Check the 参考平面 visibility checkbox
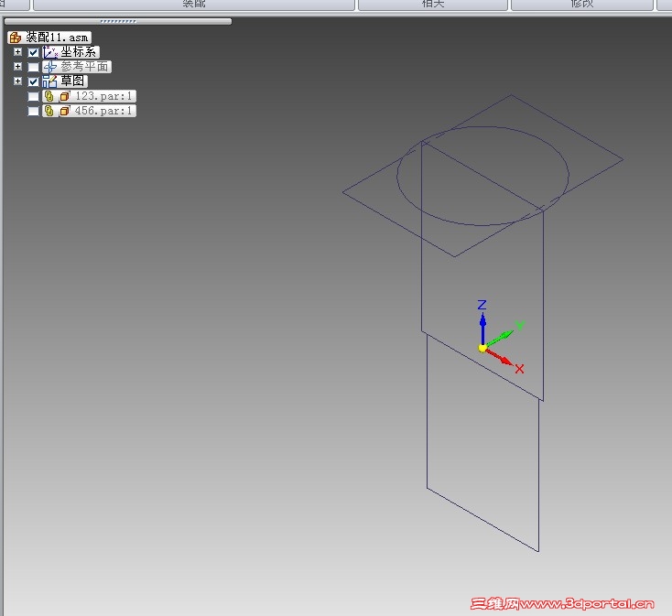The height and width of the screenshot is (616, 672). [x=34, y=67]
